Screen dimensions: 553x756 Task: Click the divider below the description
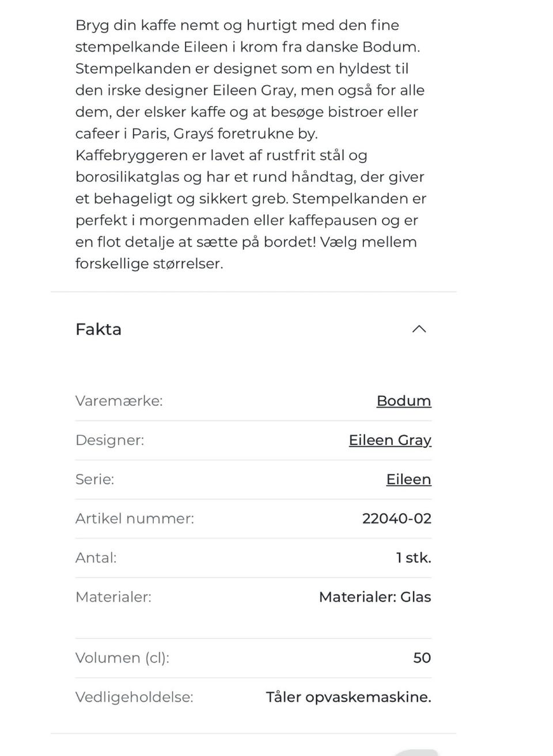click(x=253, y=292)
